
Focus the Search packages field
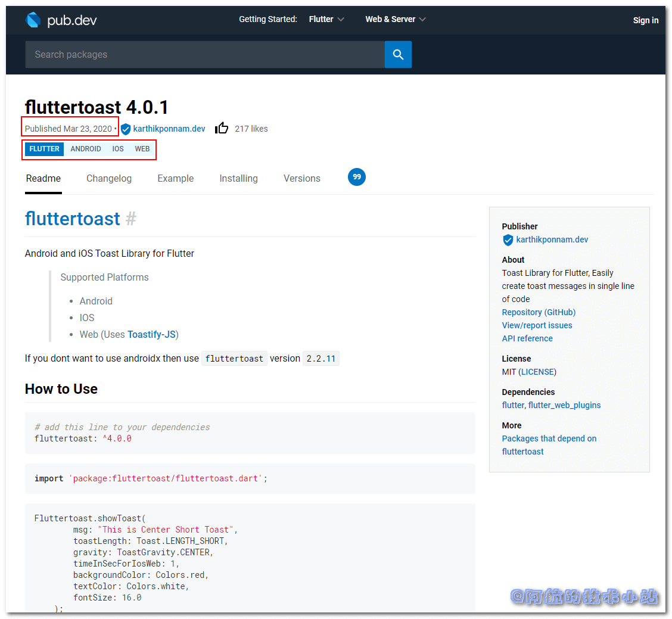pyautogui.click(x=205, y=54)
